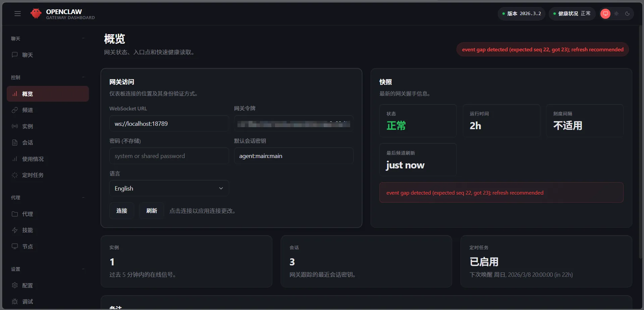Click the OpenClaw lobster logo
The image size is (644, 310).
pos(36,13)
